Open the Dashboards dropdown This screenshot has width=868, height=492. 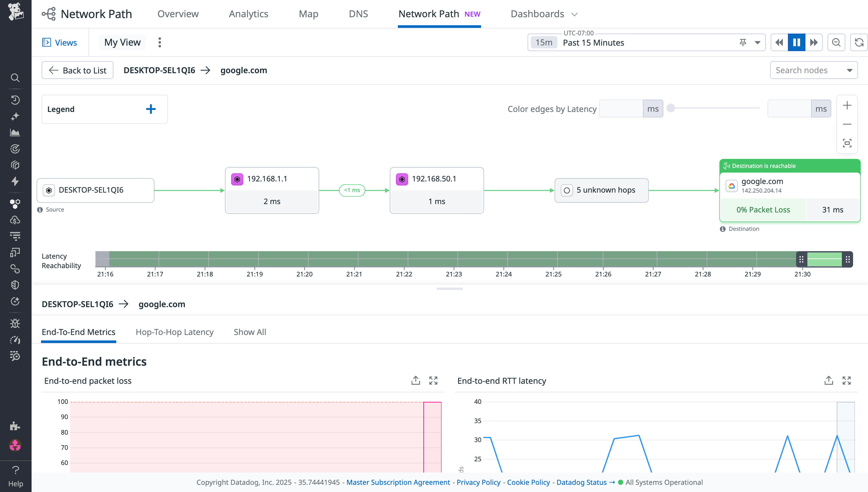tap(544, 14)
